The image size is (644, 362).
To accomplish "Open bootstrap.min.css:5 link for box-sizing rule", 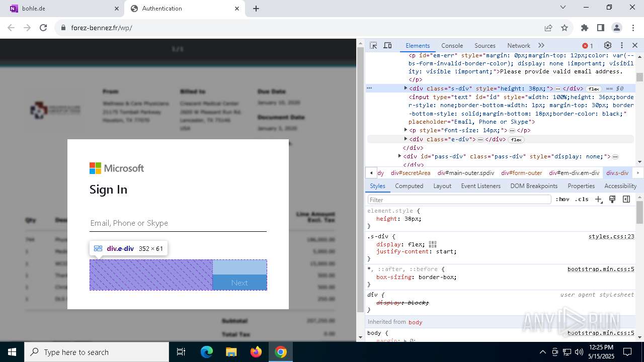I will point(601,269).
